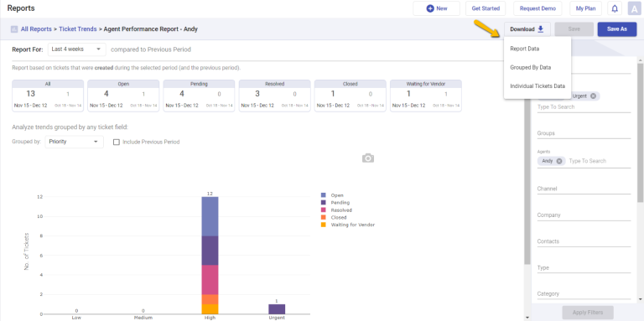Screen dimensions: 644x321
Task: Select the Open tickets summary card
Action: (x=123, y=96)
